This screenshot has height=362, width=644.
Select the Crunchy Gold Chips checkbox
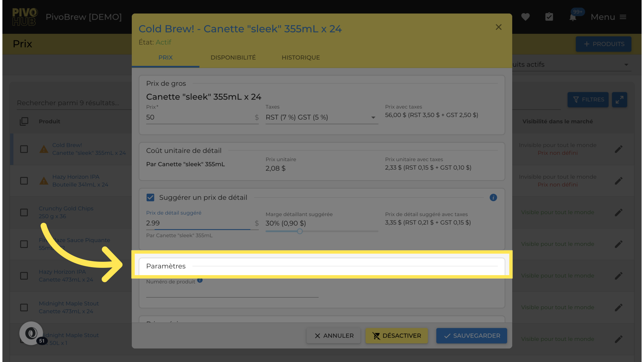[24, 213]
